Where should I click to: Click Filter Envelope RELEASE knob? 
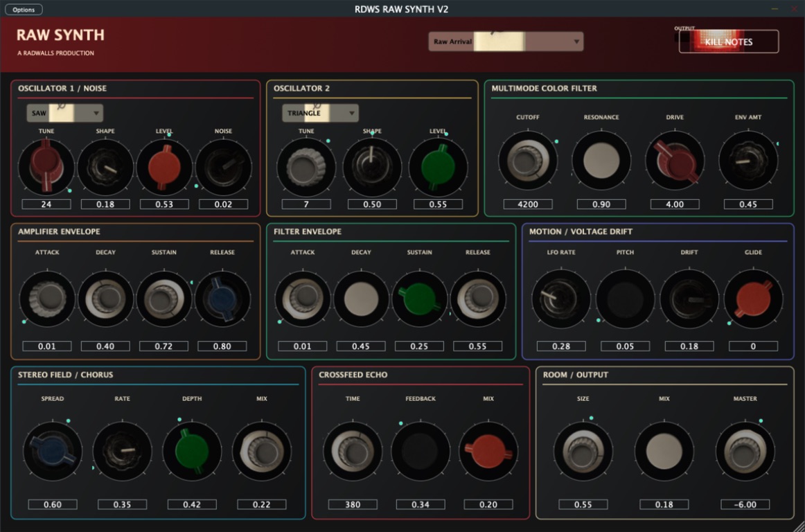[478, 299]
